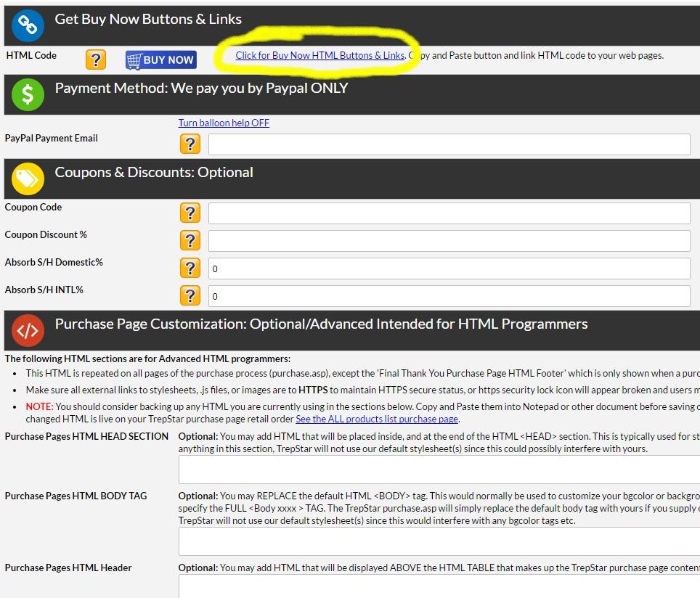Image resolution: width=700 pixels, height=598 pixels.
Task: Click the help icon next to HTML Code
Action: (96, 60)
